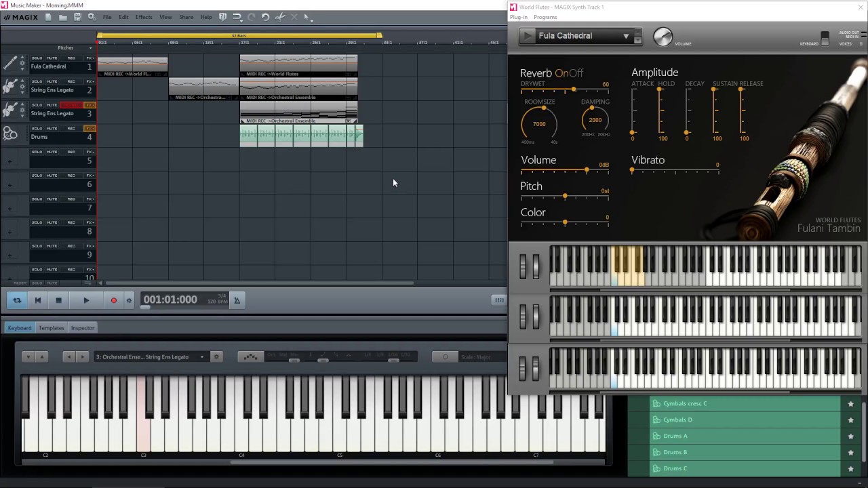This screenshot has width=868, height=488.
Task: Click the violin instrument icon on track 2
Action: click(10, 87)
